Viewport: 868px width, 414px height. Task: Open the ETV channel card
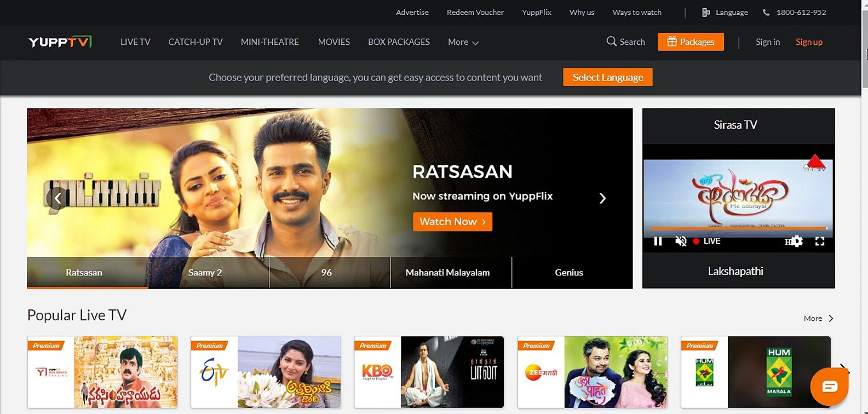point(266,372)
